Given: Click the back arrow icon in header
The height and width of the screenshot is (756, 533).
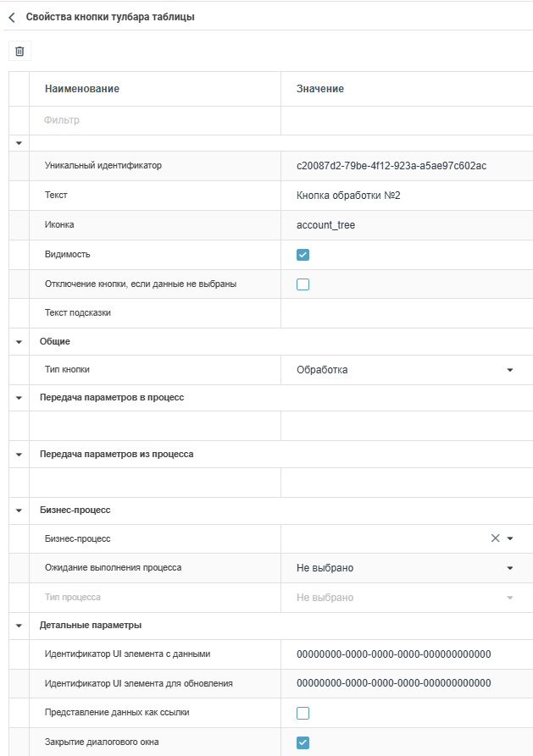Looking at the screenshot, I should 12,17.
